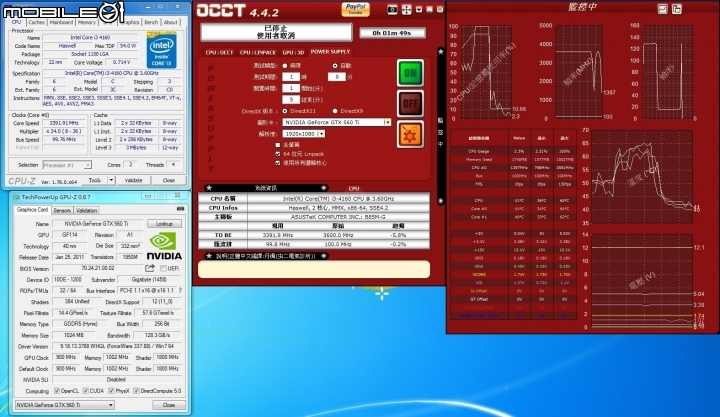Take a screenshot with OCCT camera icon
The height and width of the screenshot is (417, 720).
(392, 10)
